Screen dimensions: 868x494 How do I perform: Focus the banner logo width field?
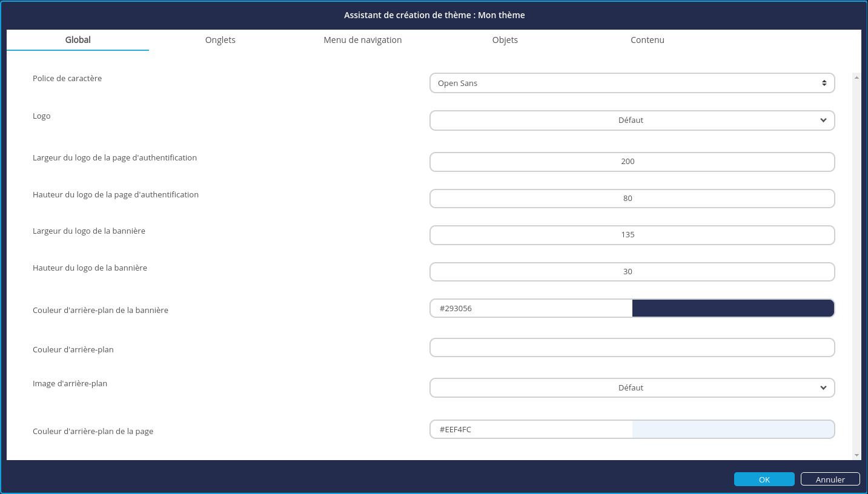pos(632,235)
